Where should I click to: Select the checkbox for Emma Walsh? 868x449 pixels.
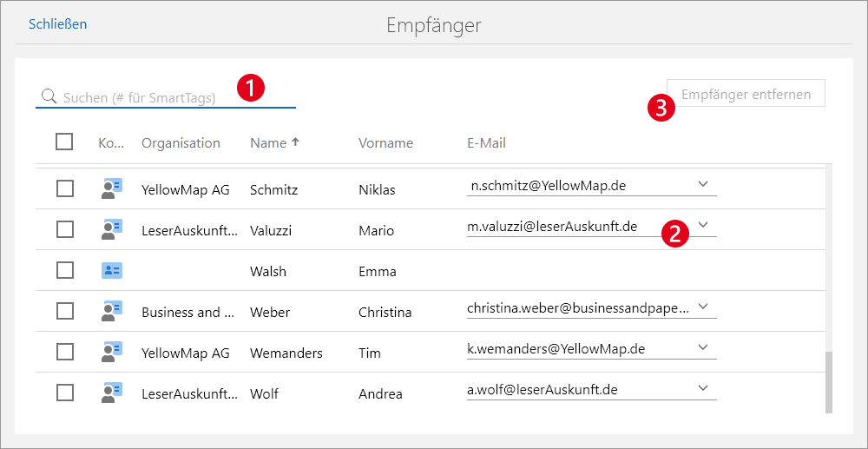(x=65, y=270)
